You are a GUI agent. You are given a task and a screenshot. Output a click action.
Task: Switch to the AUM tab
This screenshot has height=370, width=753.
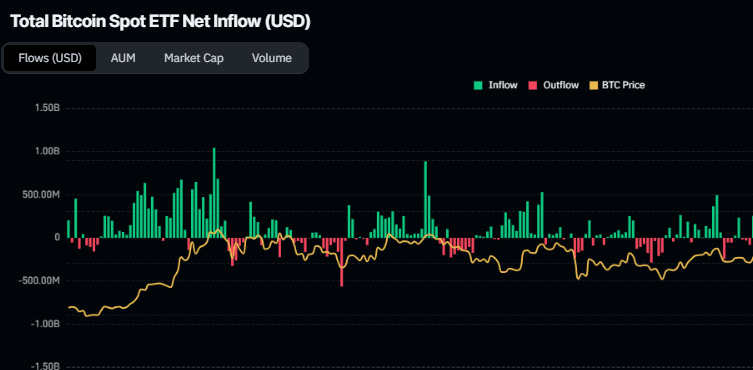[x=123, y=58]
